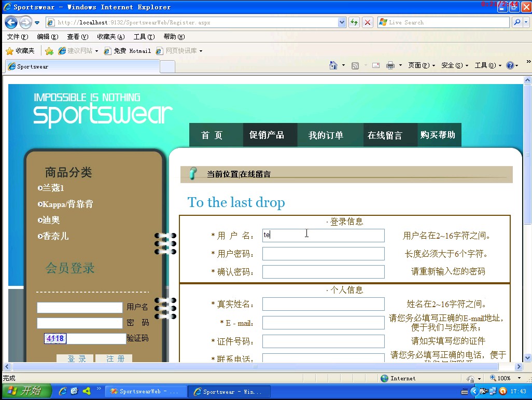Click the Print icon
The width and height of the screenshot is (532, 400).
(x=390, y=65)
